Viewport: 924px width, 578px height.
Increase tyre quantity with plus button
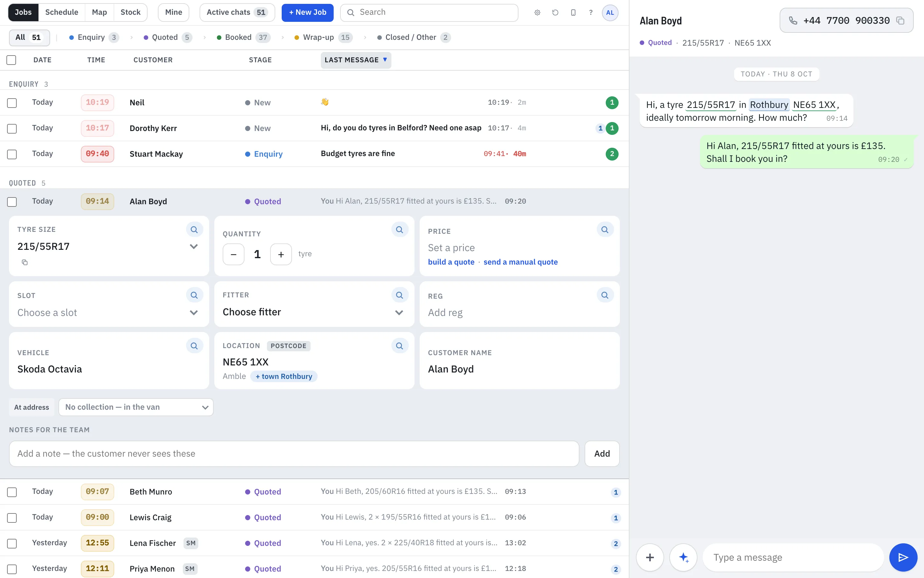click(281, 254)
